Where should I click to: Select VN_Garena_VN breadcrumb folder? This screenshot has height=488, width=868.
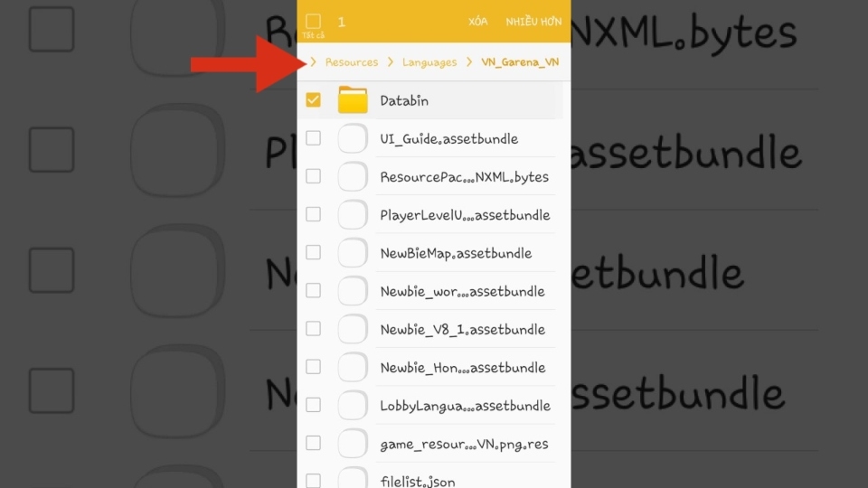click(520, 62)
